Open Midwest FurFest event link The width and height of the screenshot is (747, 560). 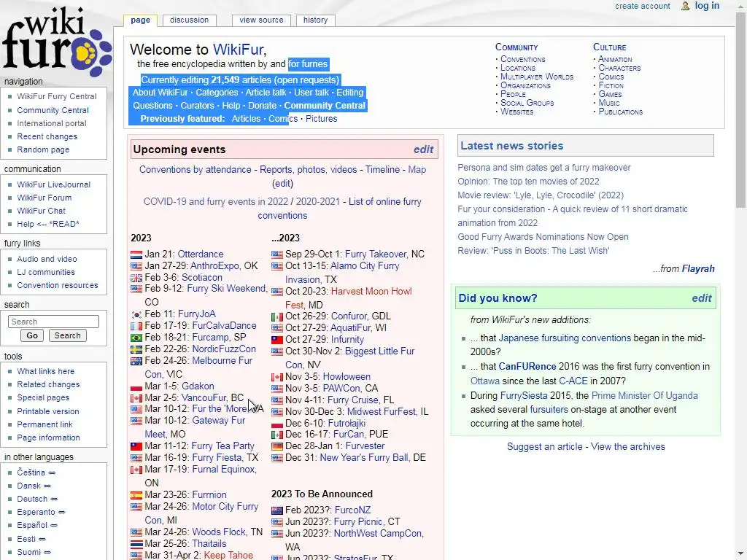pos(381,411)
